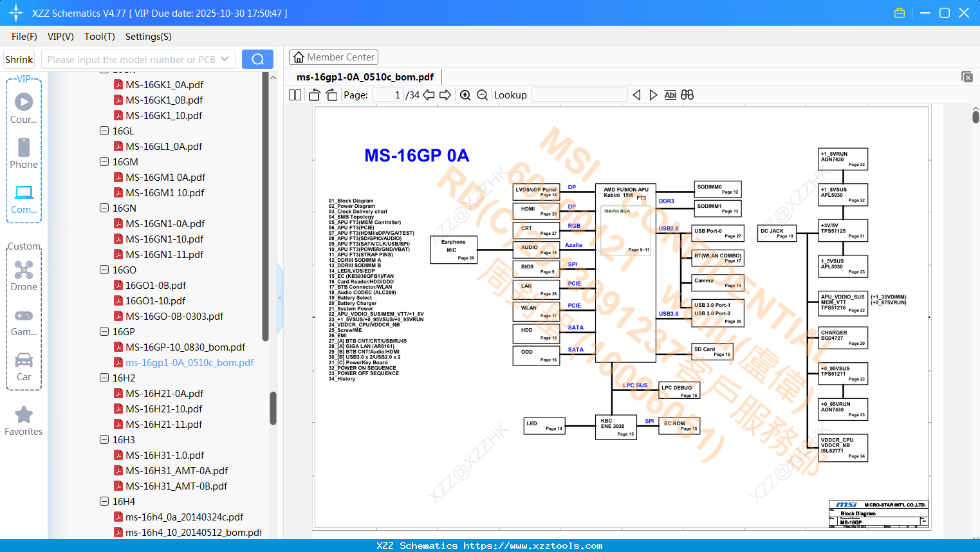Image resolution: width=980 pixels, height=552 pixels.
Task: Click the Shrink button
Action: (19, 59)
